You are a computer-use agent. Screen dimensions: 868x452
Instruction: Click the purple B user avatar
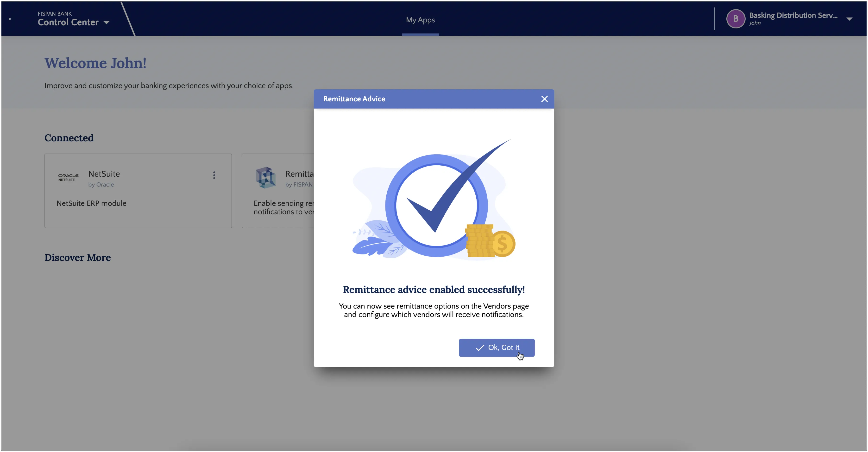736,19
